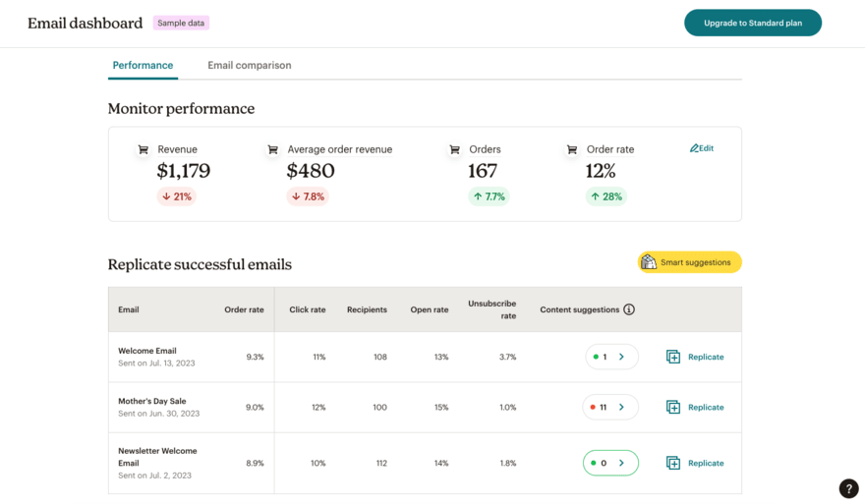Screen dimensions: 865x504
Task: Edit the Monitor performance metrics
Action: 702,148
